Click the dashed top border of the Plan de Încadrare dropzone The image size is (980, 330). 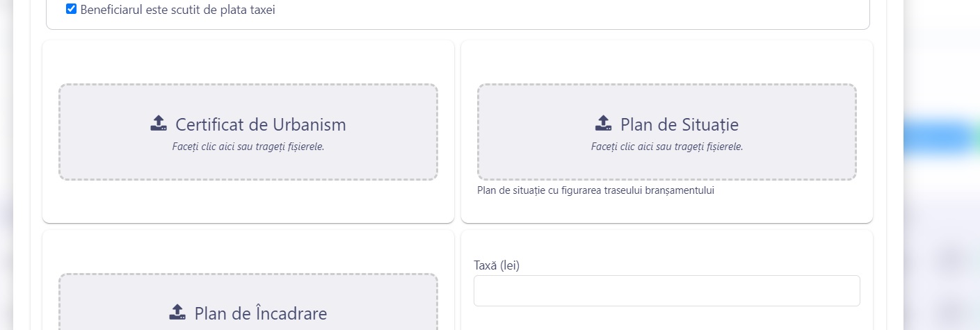coord(248,274)
